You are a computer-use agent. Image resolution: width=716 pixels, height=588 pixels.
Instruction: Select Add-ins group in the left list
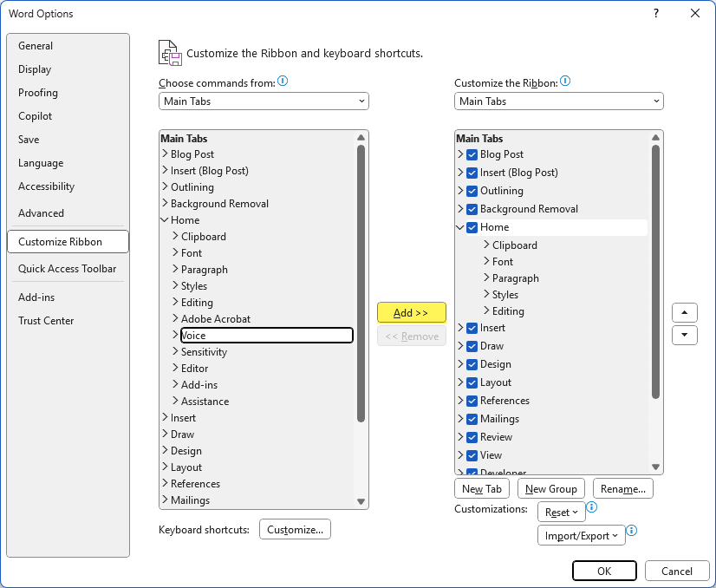pyautogui.click(x=199, y=385)
